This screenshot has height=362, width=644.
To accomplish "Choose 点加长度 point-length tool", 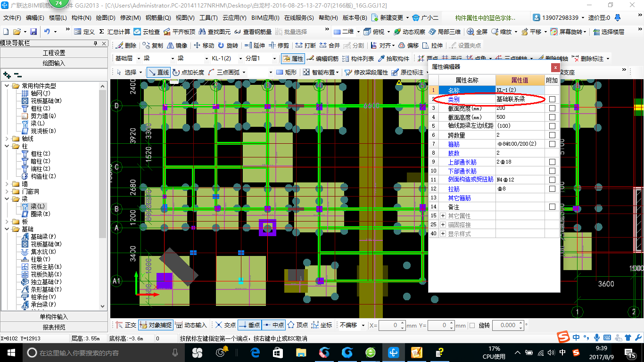I will (188, 72).
